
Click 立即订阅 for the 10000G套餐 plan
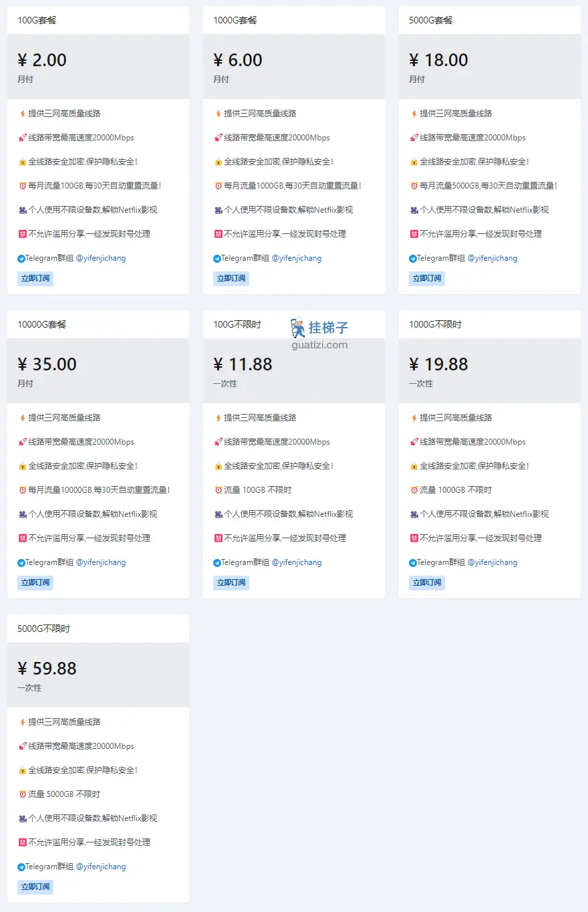(x=35, y=582)
